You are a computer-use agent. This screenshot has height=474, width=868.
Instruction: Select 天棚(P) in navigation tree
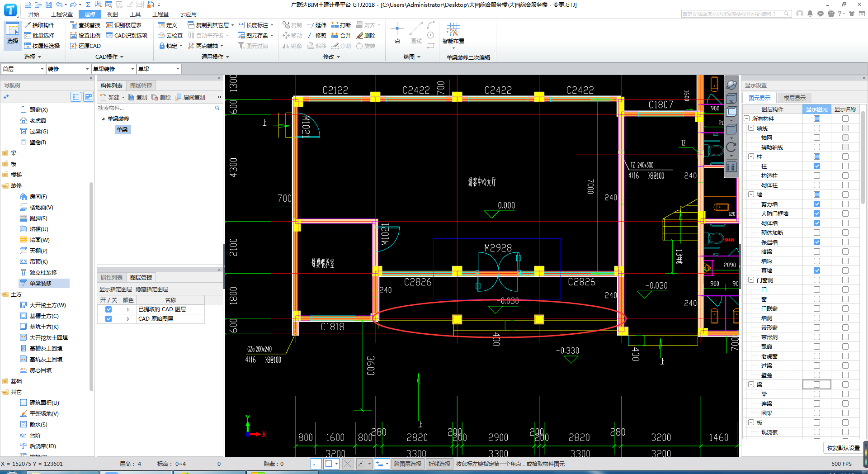point(38,251)
